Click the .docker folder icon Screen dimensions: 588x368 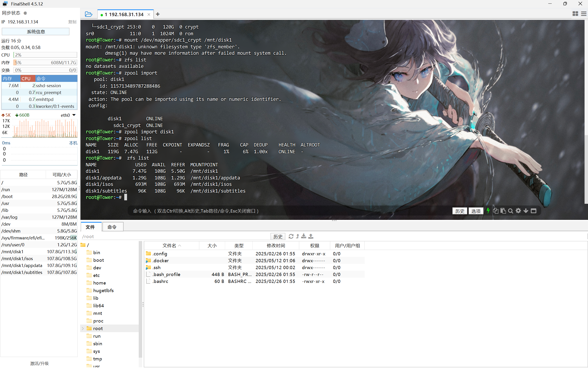click(148, 260)
